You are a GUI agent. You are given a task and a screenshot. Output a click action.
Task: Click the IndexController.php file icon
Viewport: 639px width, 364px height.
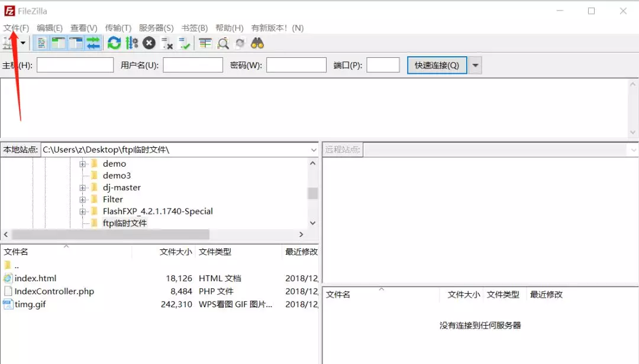point(8,291)
